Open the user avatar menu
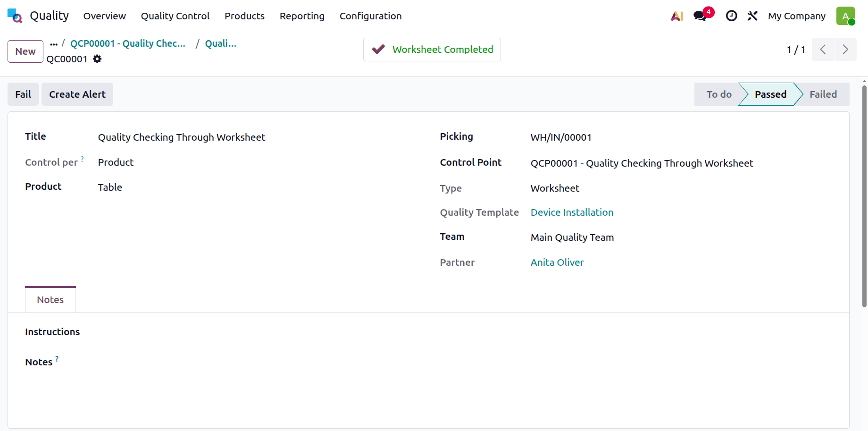Image resolution: width=868 pixels, height=431 pixels. click(845, 16)
